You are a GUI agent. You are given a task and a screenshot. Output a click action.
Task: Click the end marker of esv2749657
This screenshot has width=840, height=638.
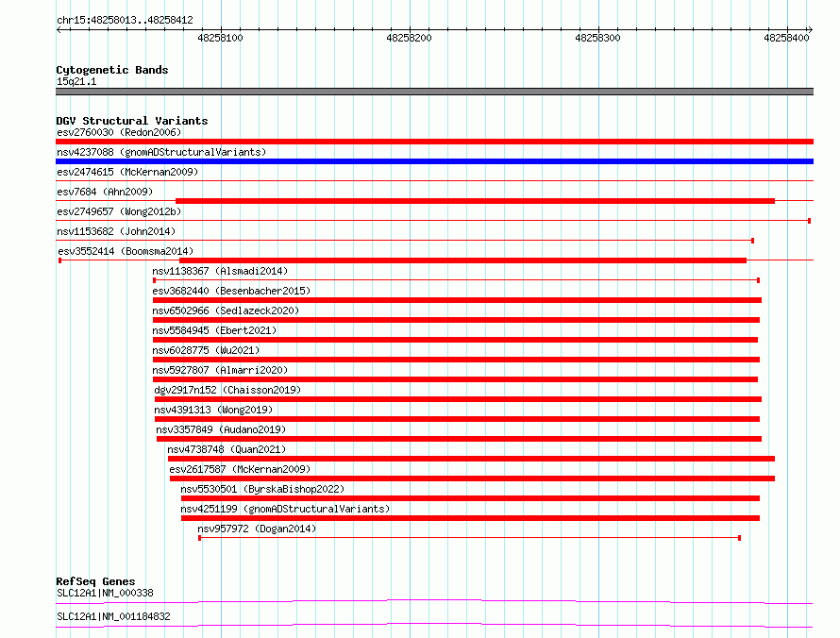pyautogui.click(x=809, y=221)
